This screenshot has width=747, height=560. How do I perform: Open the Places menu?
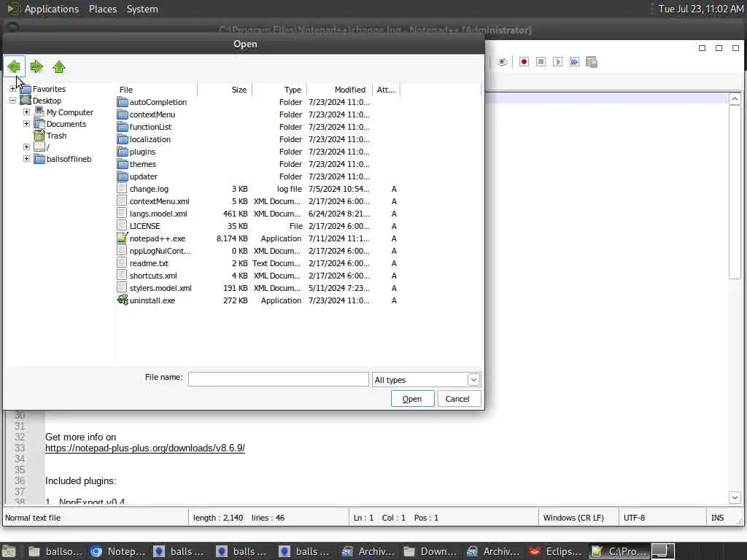click(102, 9)
